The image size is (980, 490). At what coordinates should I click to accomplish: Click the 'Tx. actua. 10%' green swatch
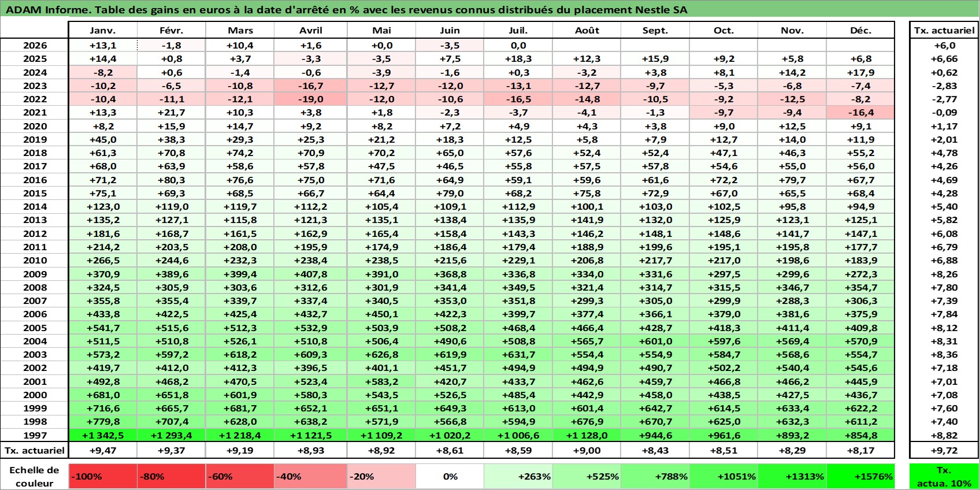pyautogui.click(x=944, y=476)
